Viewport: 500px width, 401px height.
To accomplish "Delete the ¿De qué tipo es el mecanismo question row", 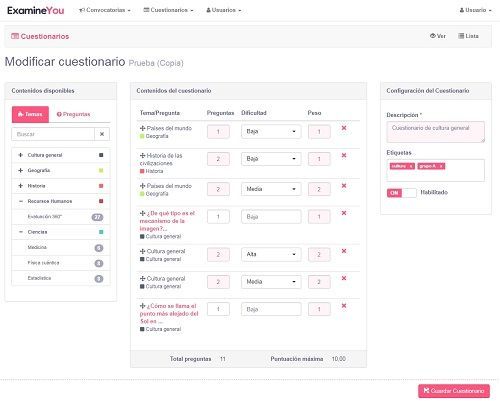I will click(344, 213).
